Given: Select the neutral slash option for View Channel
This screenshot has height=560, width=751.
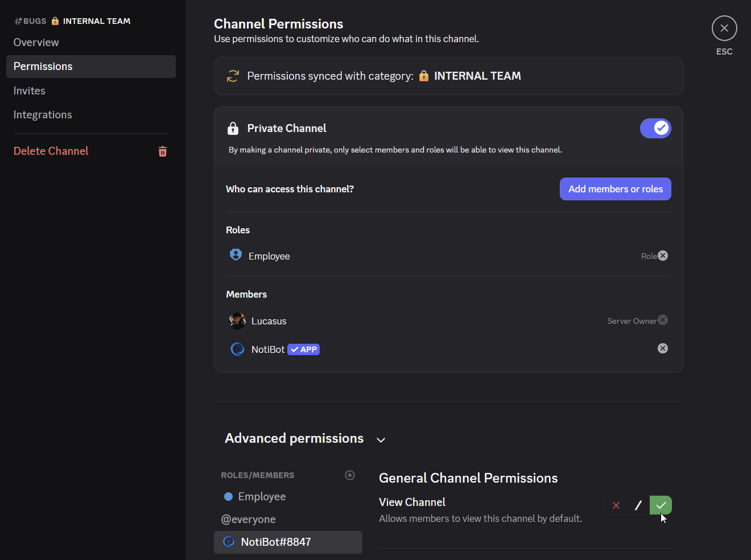Looking at the screenshot, I should tap(638, 505).
